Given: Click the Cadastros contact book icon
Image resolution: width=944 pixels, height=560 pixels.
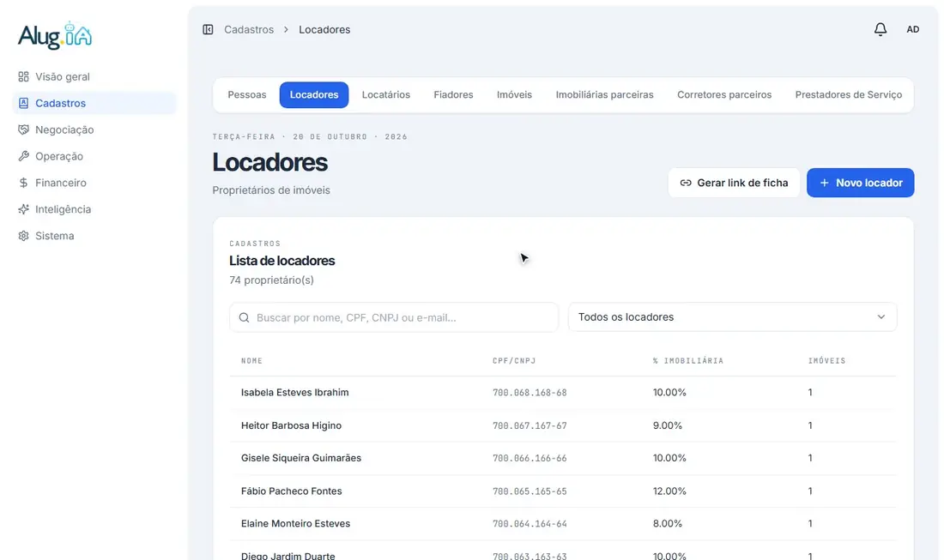Looking at the screenshot, I should click(23, 103).
